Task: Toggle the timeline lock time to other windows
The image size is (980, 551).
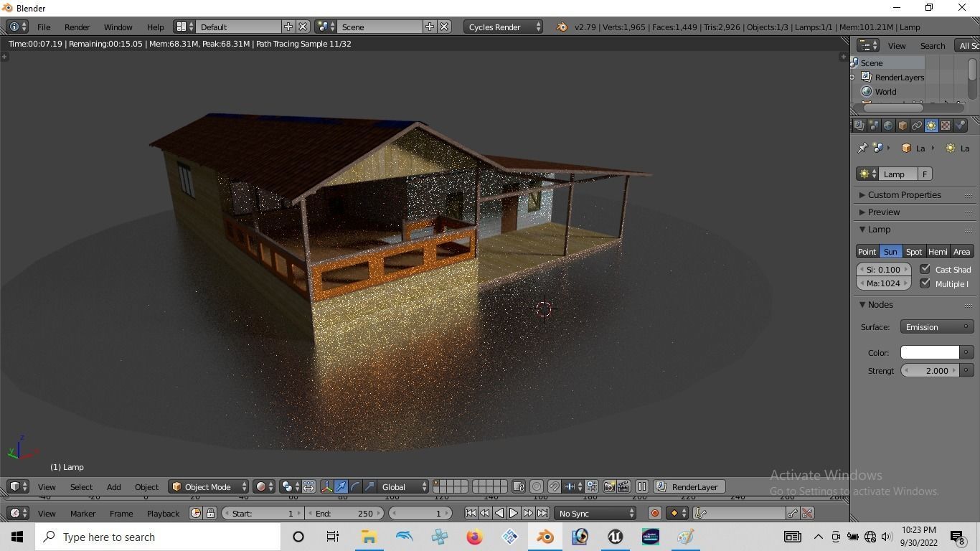Action: 210,513
